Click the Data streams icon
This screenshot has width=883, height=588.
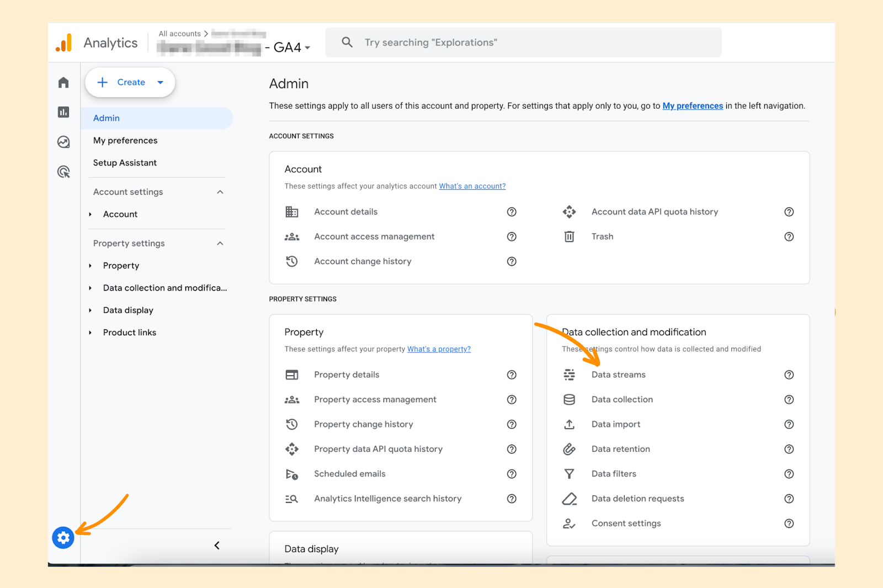(569, 375)
